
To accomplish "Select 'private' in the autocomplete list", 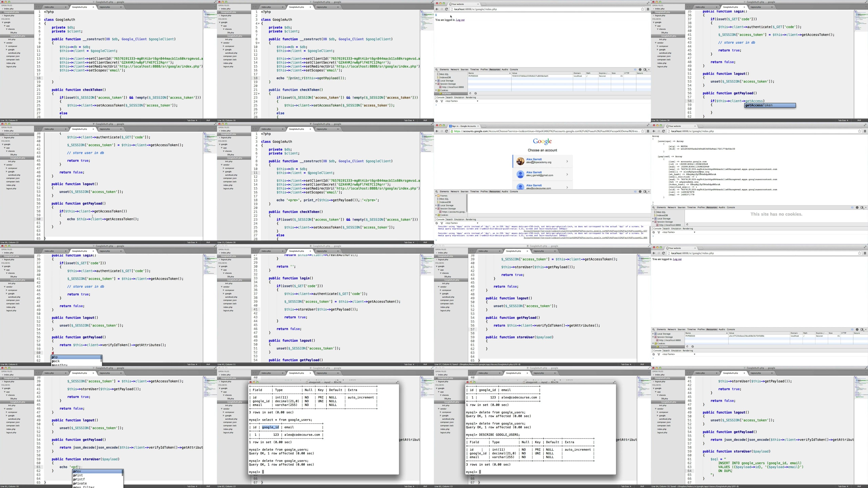I will tap(98, 483).
